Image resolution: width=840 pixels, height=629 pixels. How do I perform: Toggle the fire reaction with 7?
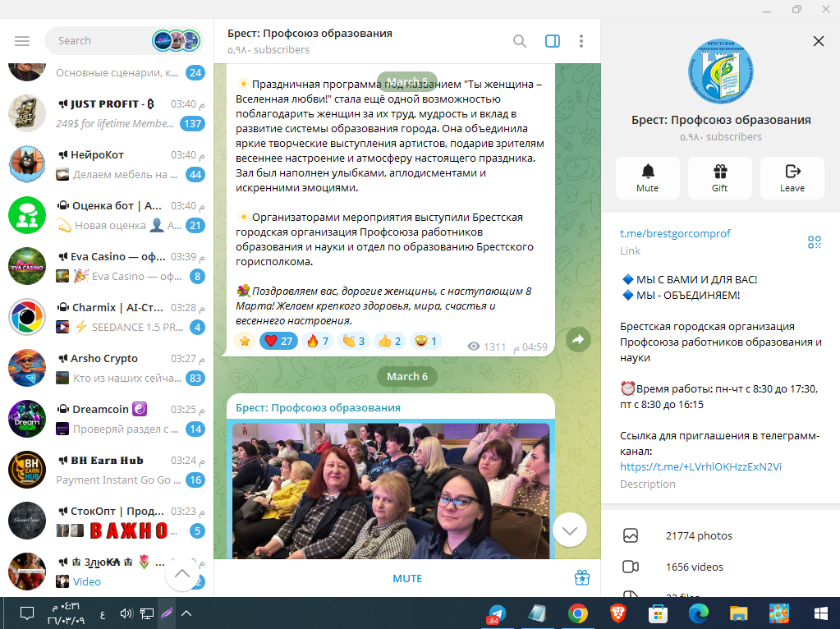pyautogui.click(x=318, y=341)
